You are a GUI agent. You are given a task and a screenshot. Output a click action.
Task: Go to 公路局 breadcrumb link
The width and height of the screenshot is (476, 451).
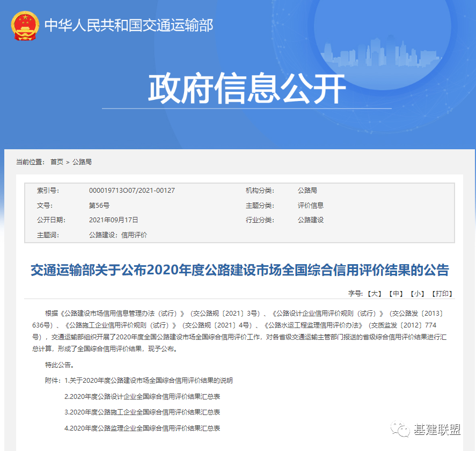[x=82, y=162]
